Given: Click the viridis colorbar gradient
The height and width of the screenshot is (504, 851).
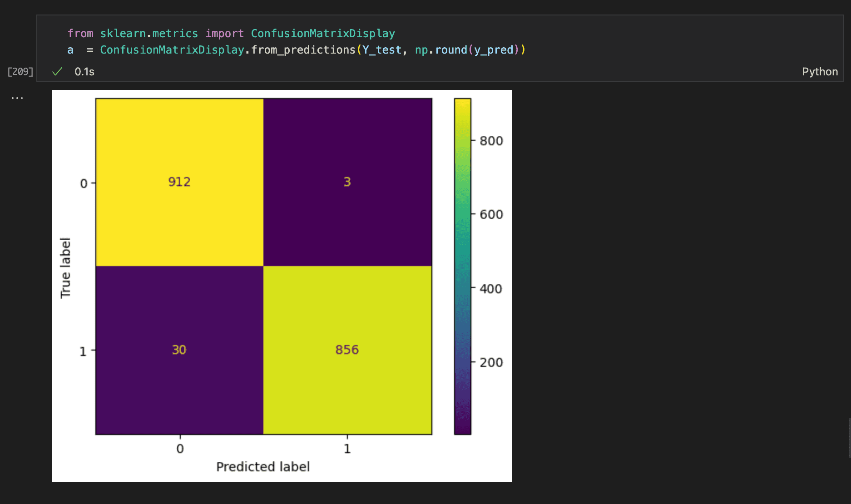Looking at the screenshot, I should 463,267.
